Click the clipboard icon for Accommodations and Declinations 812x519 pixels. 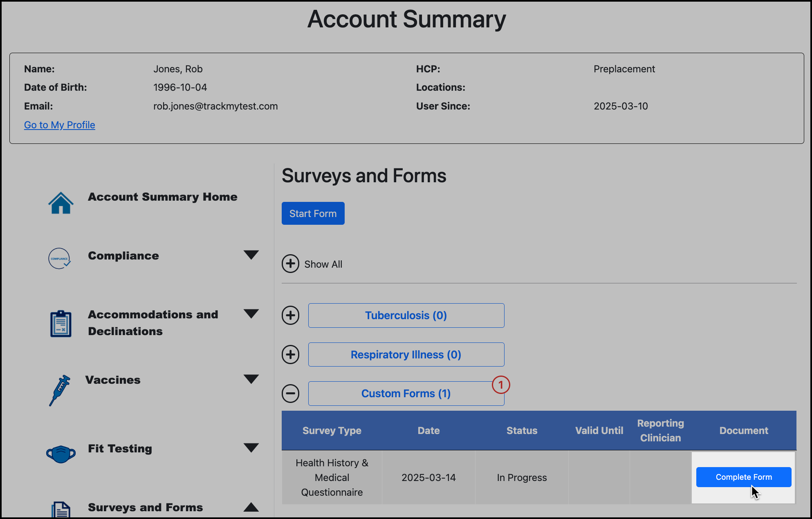click(61, 323)
